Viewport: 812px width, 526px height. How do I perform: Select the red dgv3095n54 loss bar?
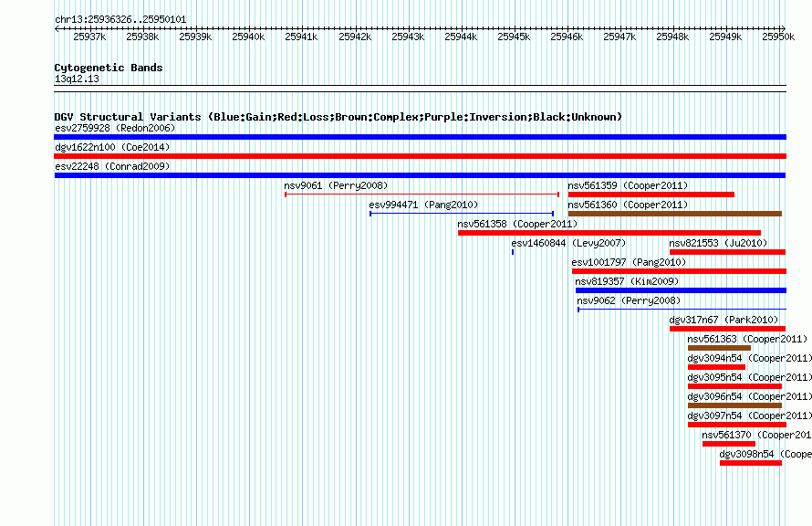click(x=734, y=386)
